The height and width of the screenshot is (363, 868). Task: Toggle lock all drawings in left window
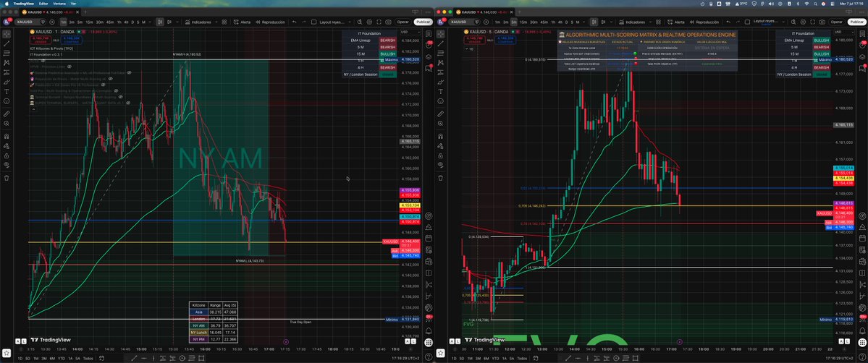coord(7,155)
